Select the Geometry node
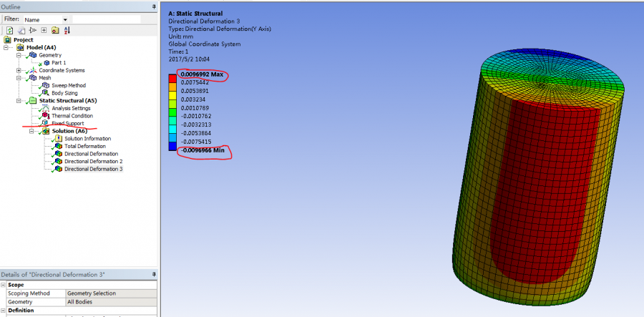This screenshot has height=317, width=644. (x=50, y=55)
